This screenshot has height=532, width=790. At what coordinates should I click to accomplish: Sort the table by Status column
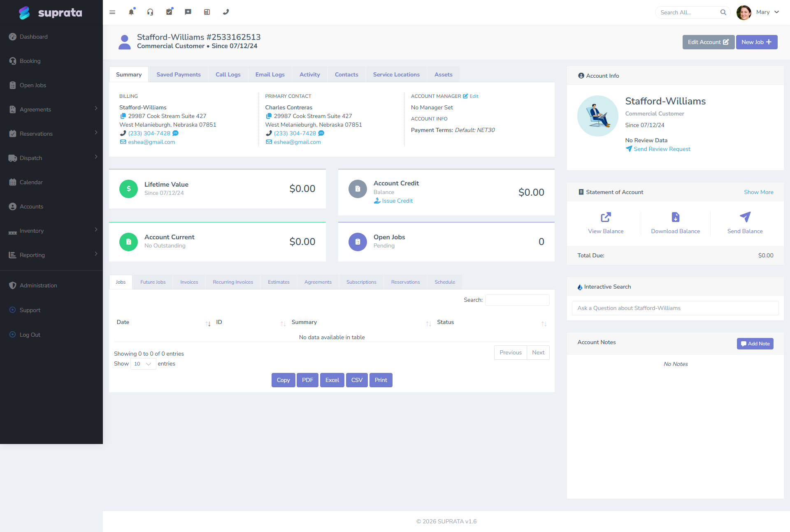492,322
